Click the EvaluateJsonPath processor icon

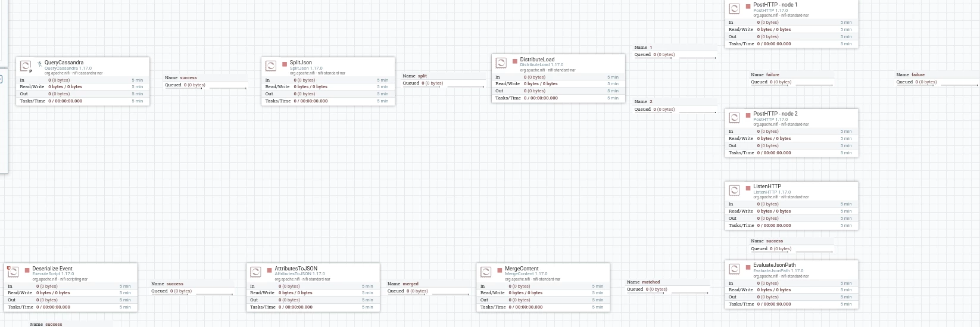(734, 269)
